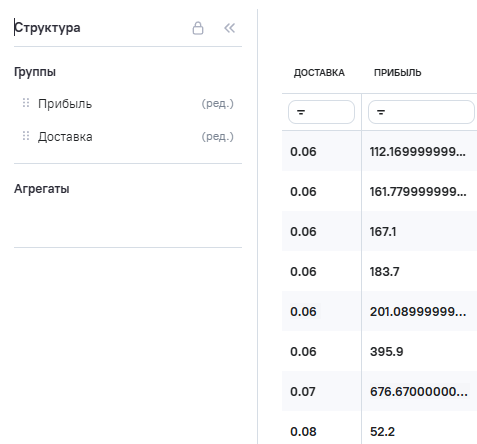Open the filter icon under ПРИБЫЛЬ column
The image size is (477, 444).
point(381,112)
